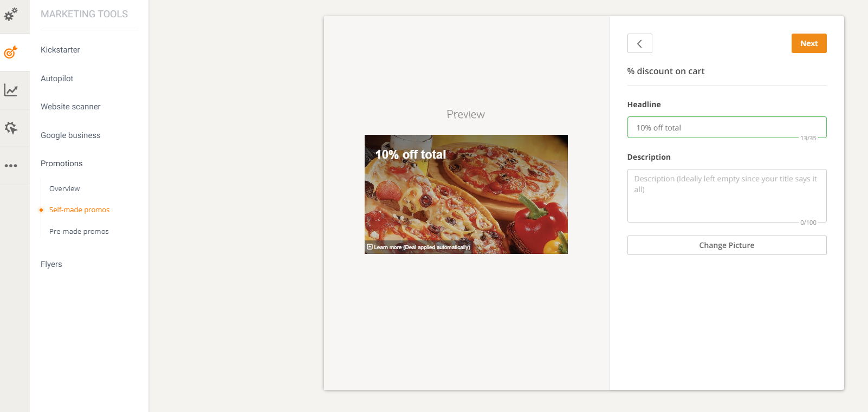The height and width of the screenshot is (412, 868).
Task: Click the Learn more icon on preview
Action: 370,247
